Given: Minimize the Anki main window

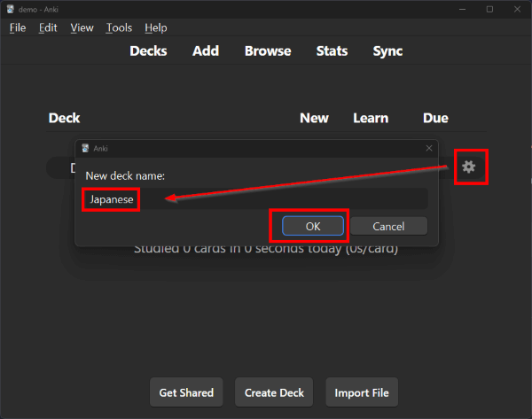Looking at the screenshot, I should pos(462,9).
